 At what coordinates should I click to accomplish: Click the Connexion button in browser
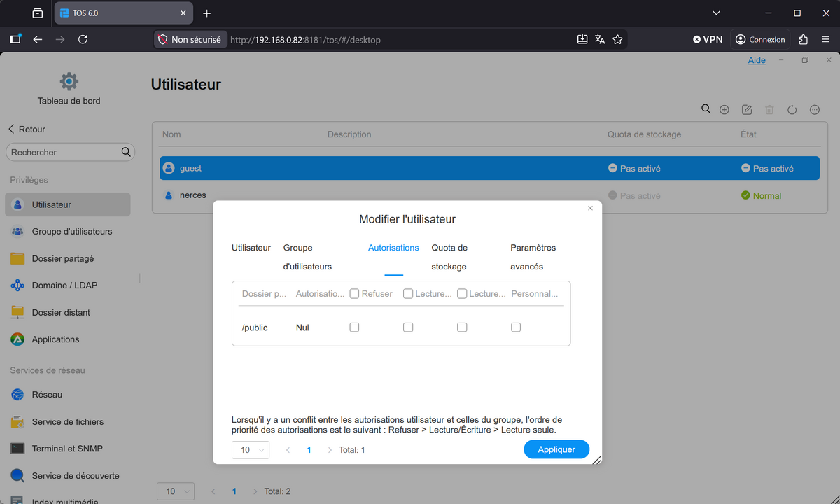[x=760, y=40]
